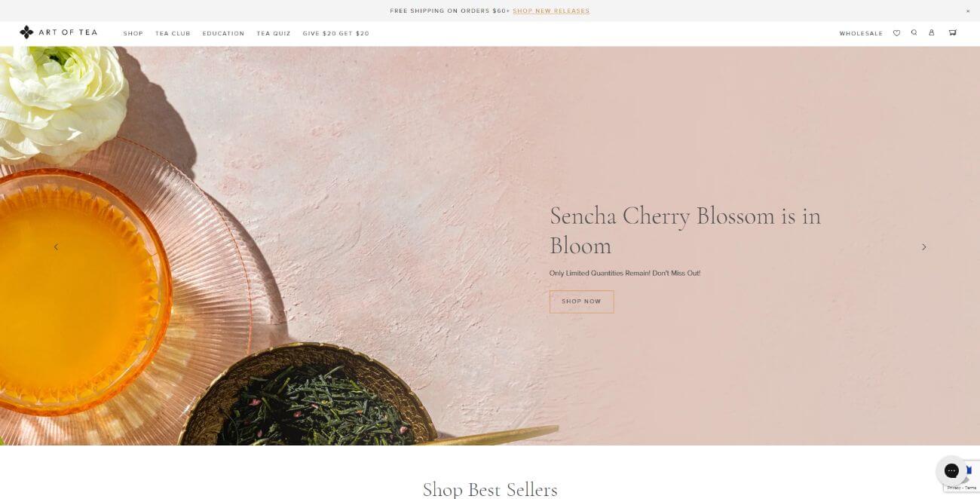Go to the previous hero slide

(56, 246)
